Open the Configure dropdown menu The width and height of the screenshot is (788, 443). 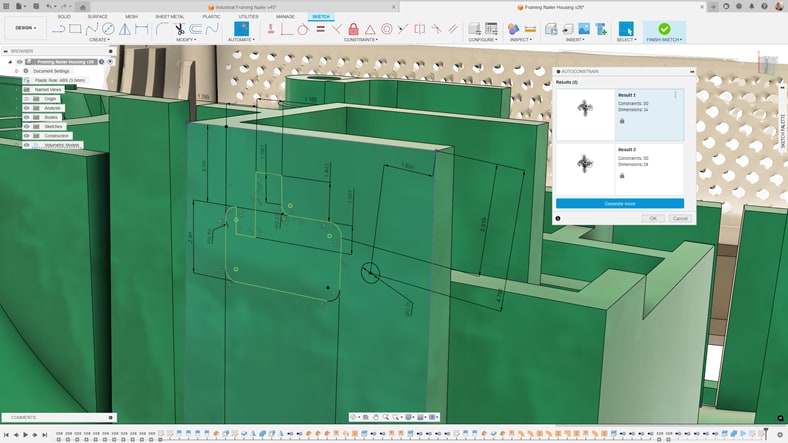(x=482, y=40)
